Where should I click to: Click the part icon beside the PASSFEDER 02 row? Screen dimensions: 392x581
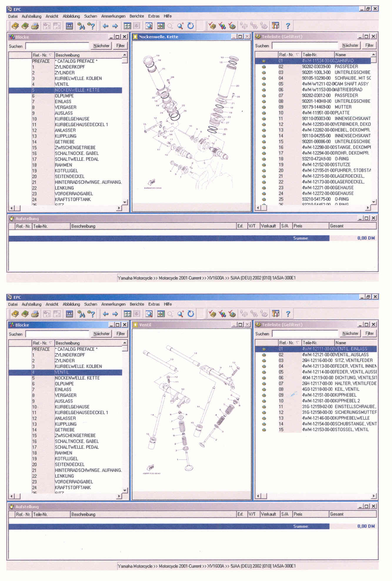click(264, 67)
